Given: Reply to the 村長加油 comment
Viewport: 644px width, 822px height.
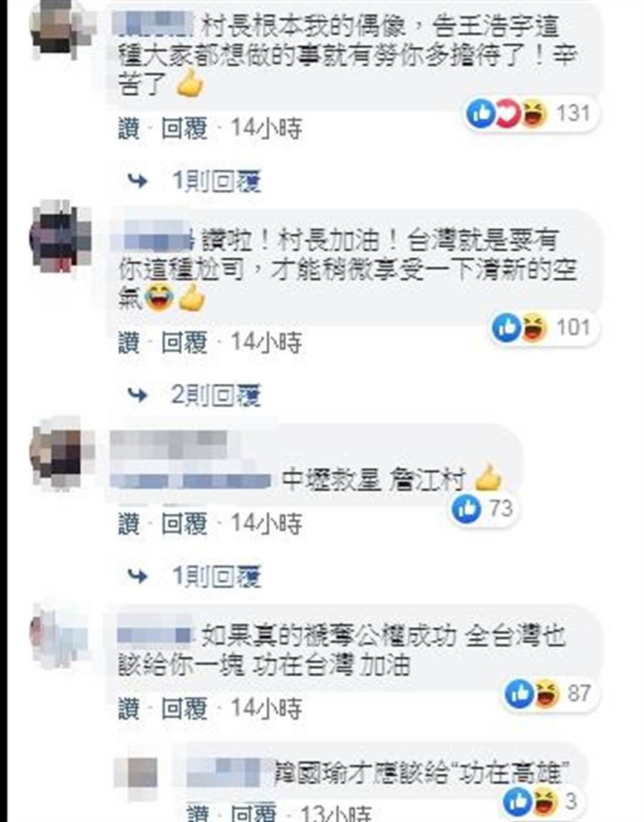Looking at the screenshot, I should point(184,342).
